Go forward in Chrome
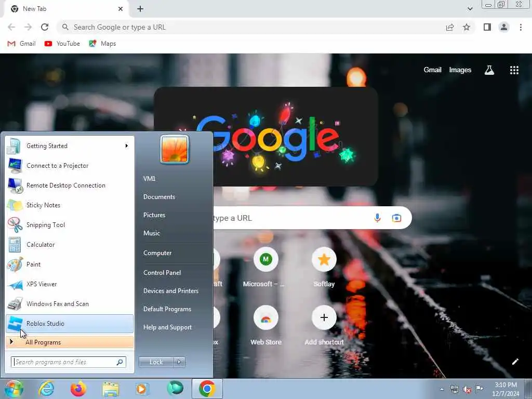This screenshot has width=532, height=399. tap(28, 27)
